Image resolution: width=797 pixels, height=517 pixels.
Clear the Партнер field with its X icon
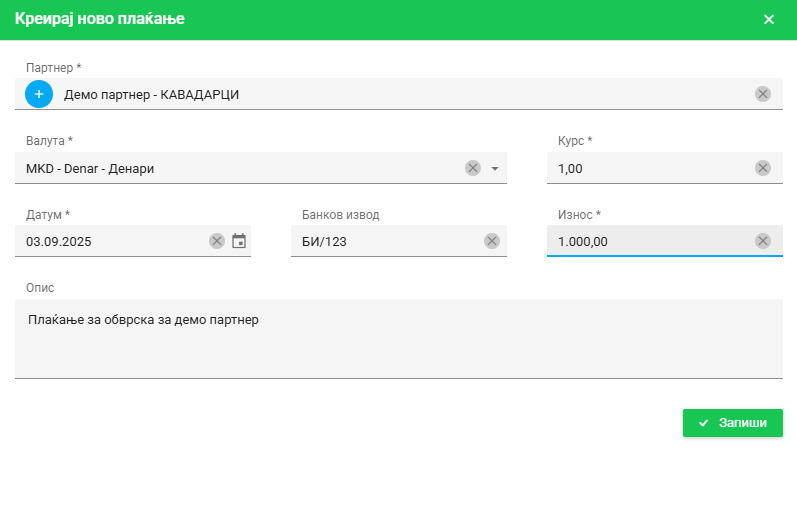[763, 94]
